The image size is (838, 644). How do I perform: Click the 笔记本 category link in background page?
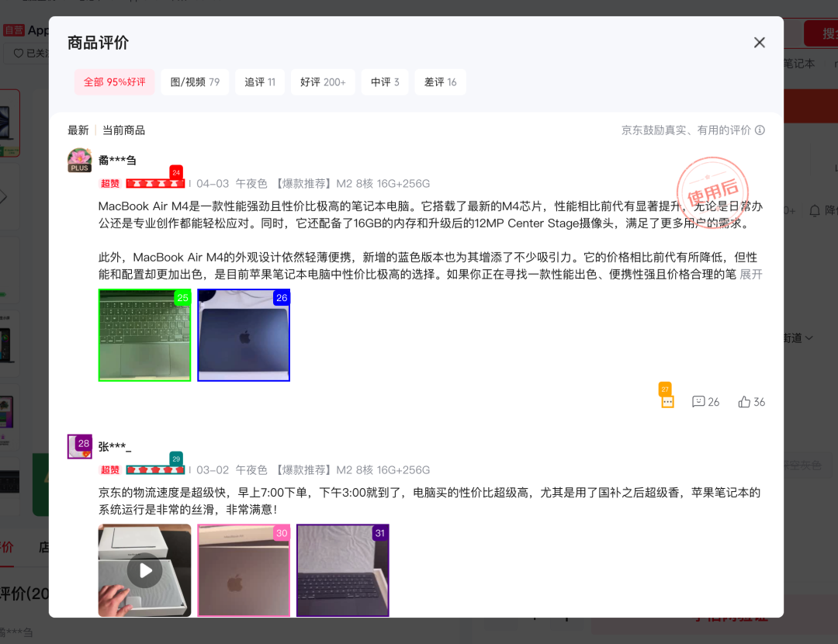pos(799,64)
